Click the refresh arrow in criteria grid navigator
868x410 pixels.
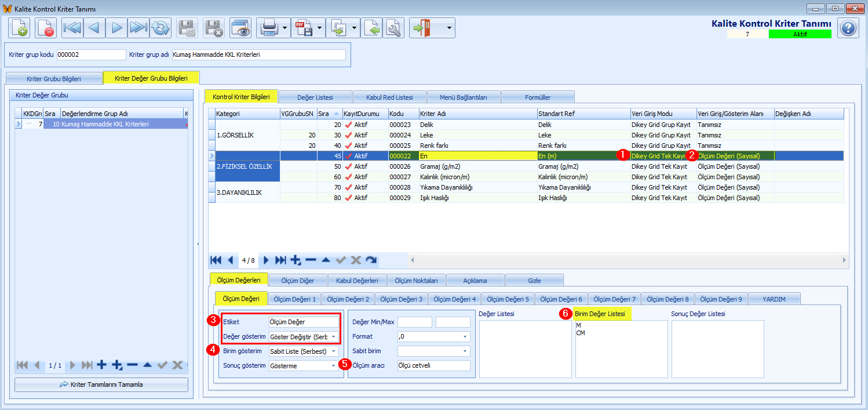click(371, 260)
